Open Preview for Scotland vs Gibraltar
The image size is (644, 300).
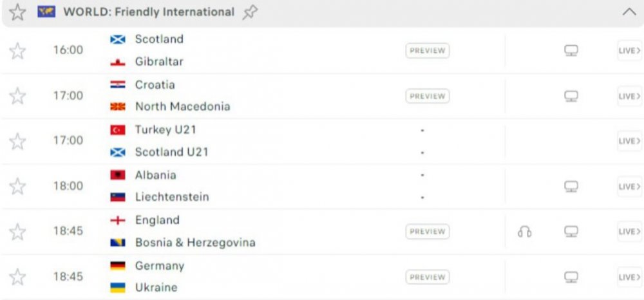point(427,51)
